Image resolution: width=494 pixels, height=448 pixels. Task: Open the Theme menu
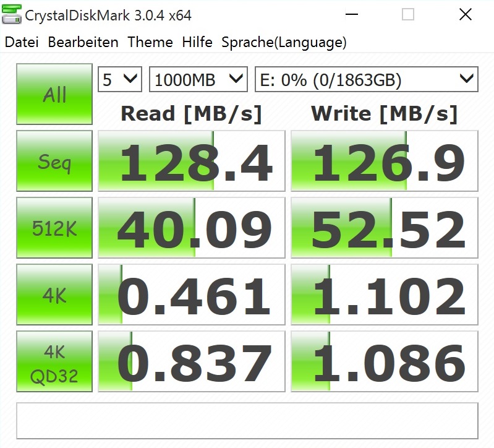(x=150, y=42)
